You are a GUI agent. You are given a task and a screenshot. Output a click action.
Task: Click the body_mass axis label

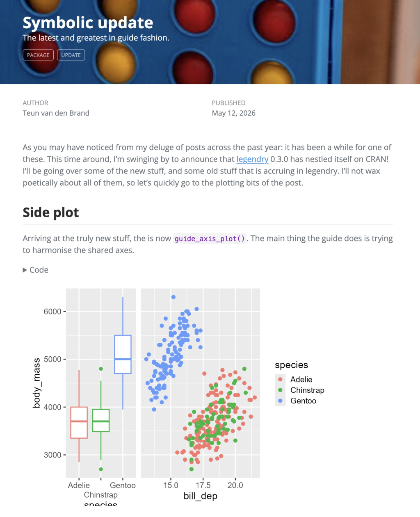(37, 383)
